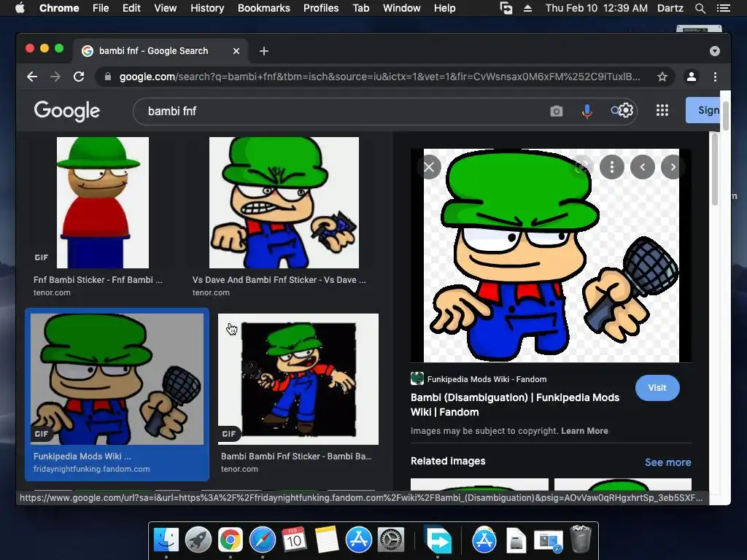Open Launchpad from the Dock
The width and height of the screenshot is (747, 560).
coord(198,540)
